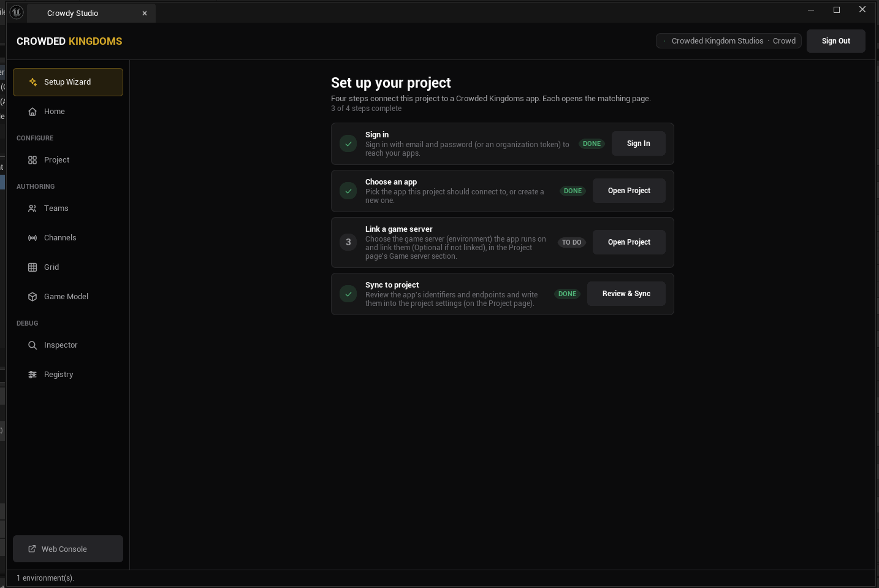Click the DONE badge on Sync to project
The image size is (879, 588).
pos(567,294)
